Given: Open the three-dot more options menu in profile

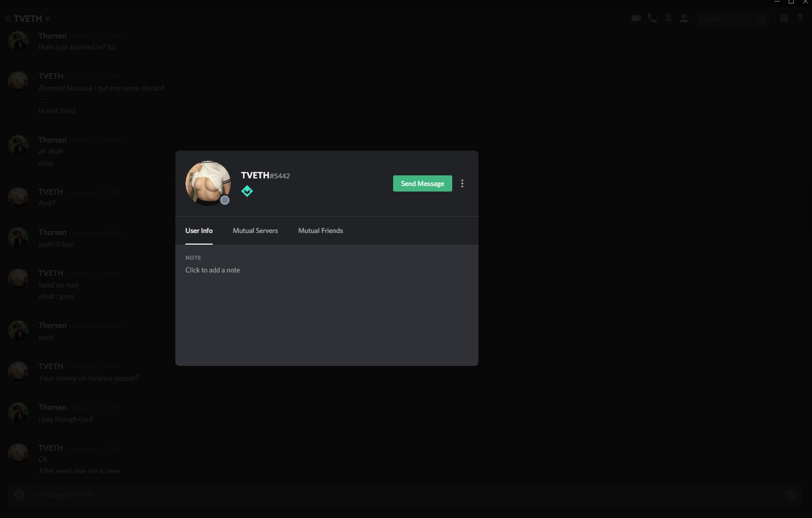Looking at the screenshot, I should (x=462, y=183).
